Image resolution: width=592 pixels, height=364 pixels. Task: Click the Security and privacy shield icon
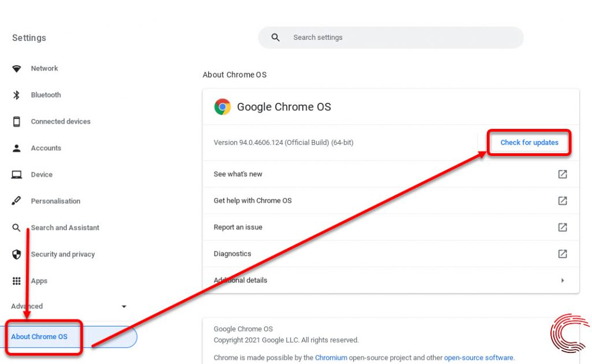[x=17, y=254]
